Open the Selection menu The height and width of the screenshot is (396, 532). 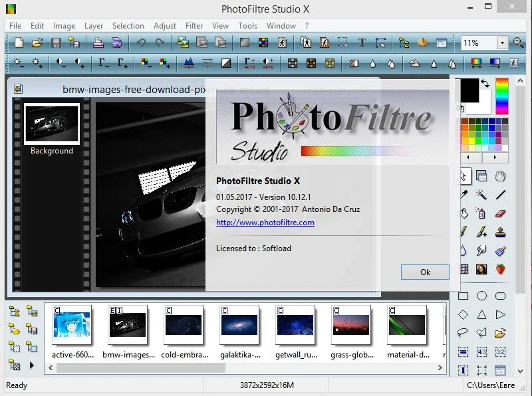(x=128, y=26)
